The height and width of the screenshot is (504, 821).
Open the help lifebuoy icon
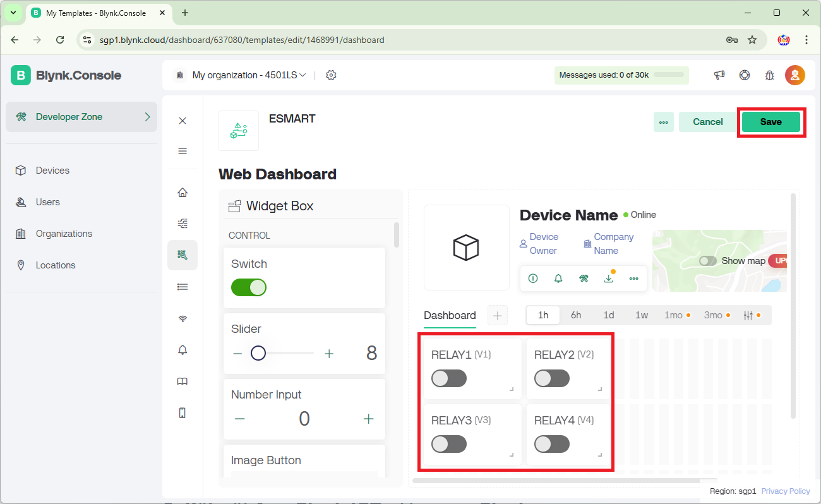point(745,75)
